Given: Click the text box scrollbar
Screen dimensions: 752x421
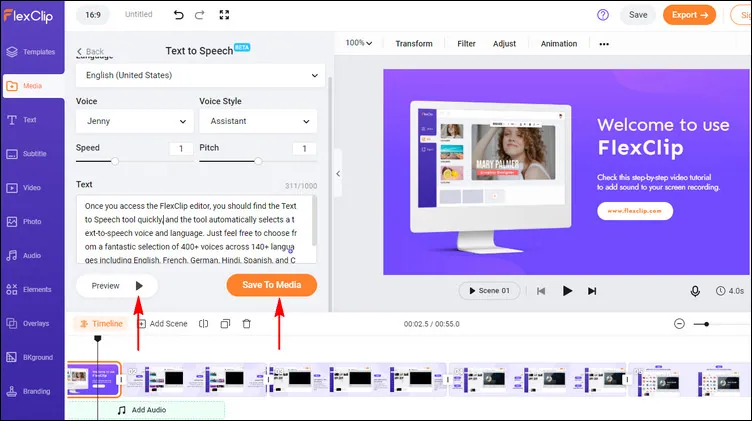Looking at the screenshot, I should tap(314, 221).
